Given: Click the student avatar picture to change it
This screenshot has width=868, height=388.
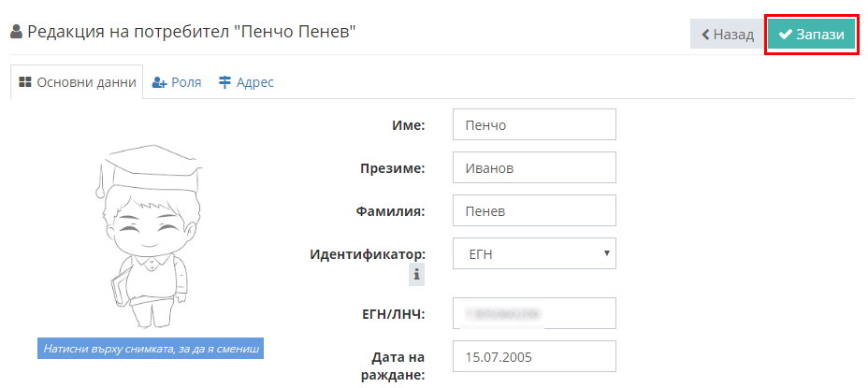Looking at the screenshot, I should (149, 237).
